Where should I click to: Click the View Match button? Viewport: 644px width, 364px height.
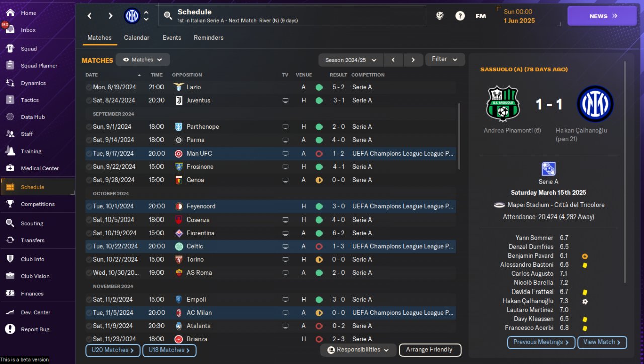602,342
